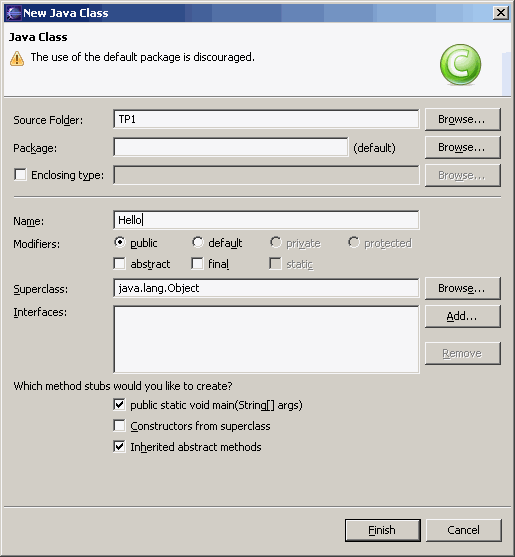Enable the Enclosing type checkbox
This screenshot has height=557, width=515.
coord(20,175)
